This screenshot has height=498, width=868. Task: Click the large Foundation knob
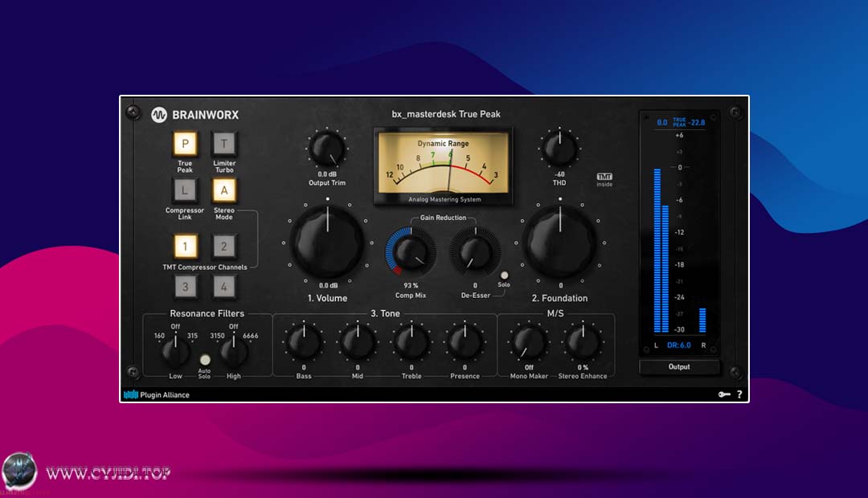pos(560,243)
